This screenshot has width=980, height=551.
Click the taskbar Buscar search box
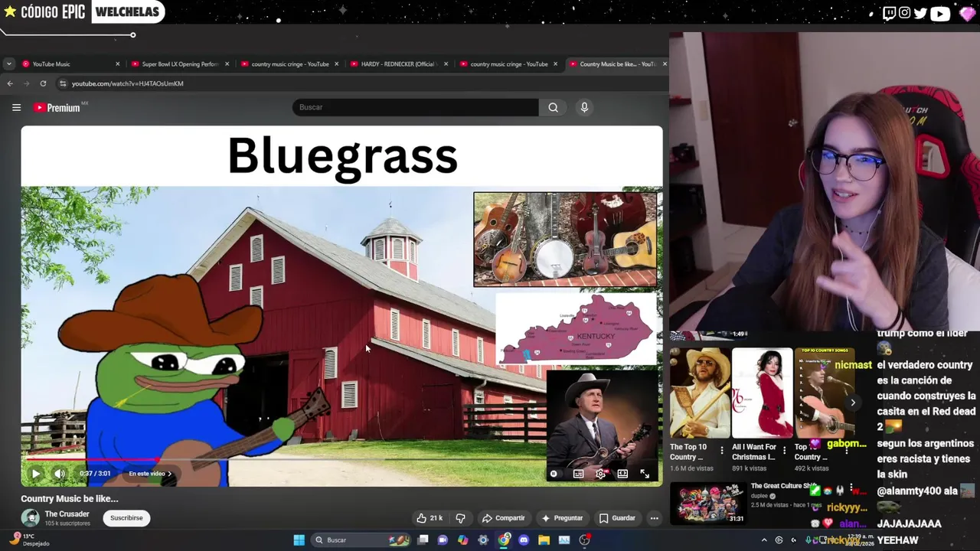361,540
